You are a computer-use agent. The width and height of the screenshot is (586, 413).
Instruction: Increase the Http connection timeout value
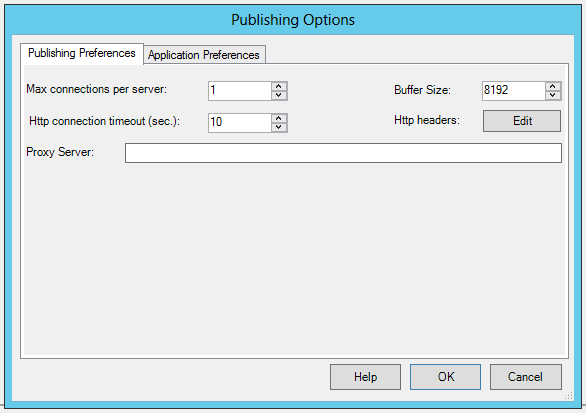[279, 118]
